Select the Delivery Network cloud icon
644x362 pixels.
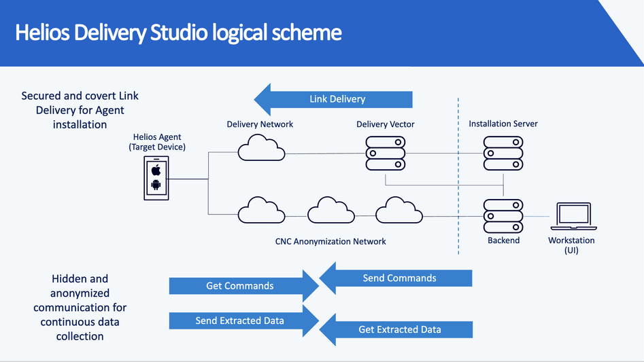tap(262, 147)
